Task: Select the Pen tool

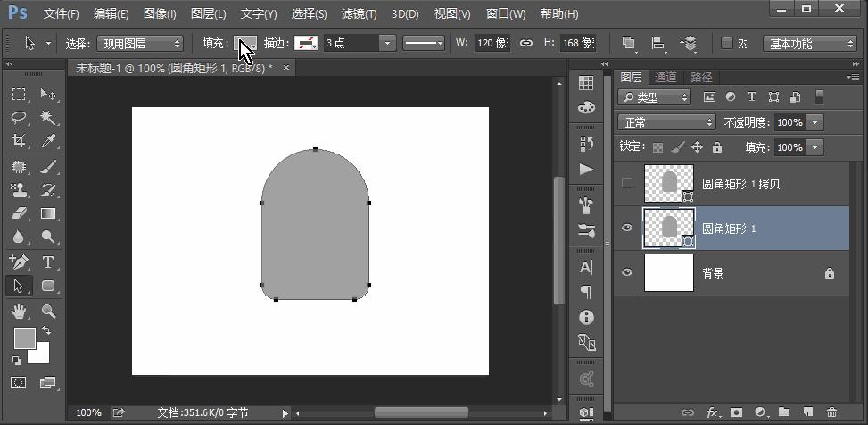Action: tap(19, 262)
